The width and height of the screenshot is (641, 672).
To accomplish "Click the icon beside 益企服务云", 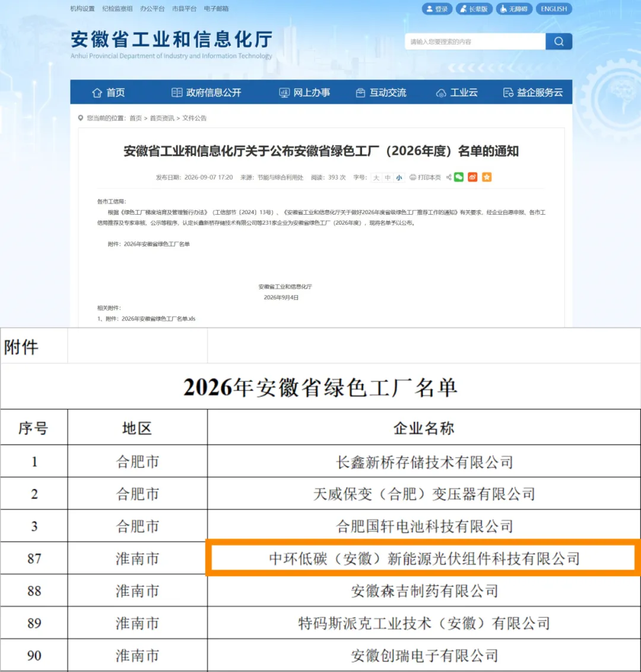I will (508, 93).
